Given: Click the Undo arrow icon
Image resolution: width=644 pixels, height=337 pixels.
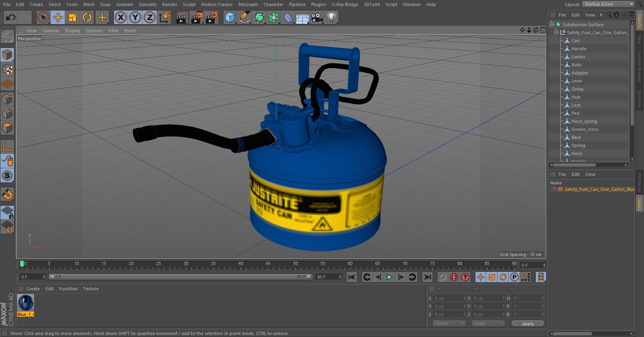Looking at the screenshot, I should tap(11, 17).
